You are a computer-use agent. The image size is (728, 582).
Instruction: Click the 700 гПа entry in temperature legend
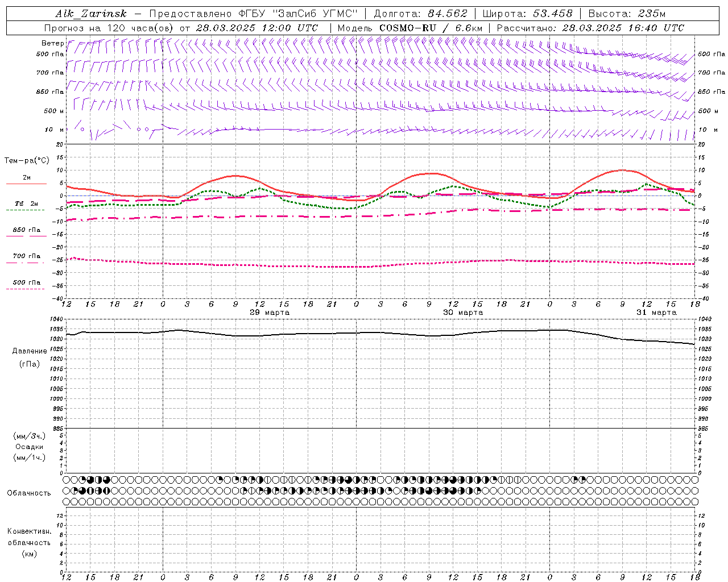coord(27,256)
